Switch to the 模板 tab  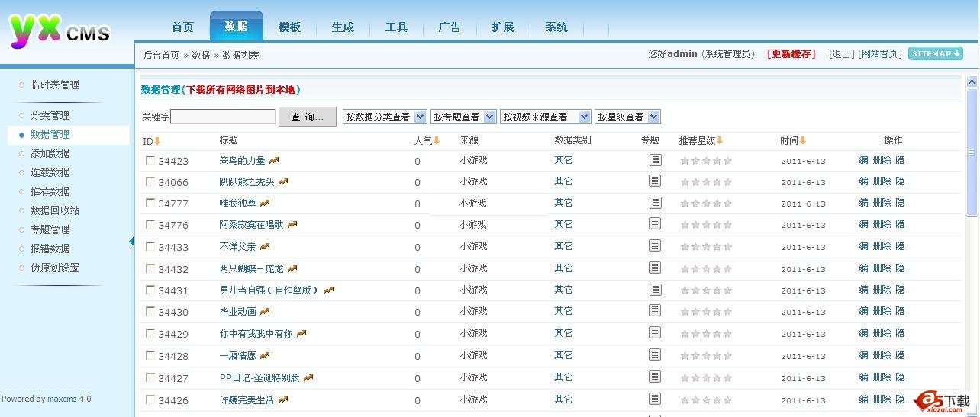(289, 27)
